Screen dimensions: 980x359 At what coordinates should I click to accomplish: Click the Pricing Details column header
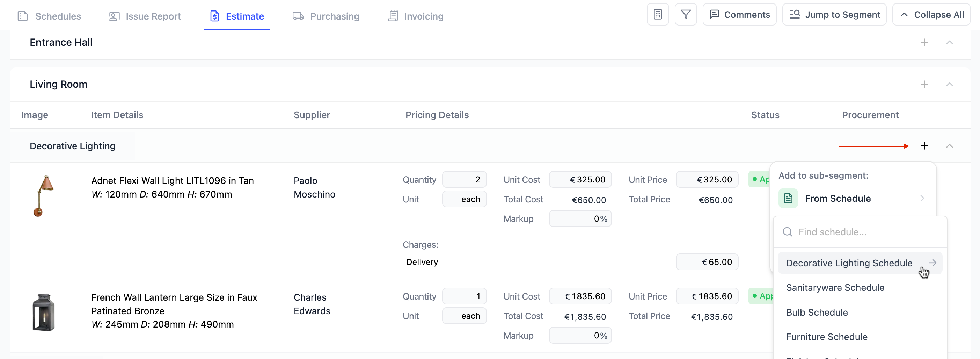[437, 115]
